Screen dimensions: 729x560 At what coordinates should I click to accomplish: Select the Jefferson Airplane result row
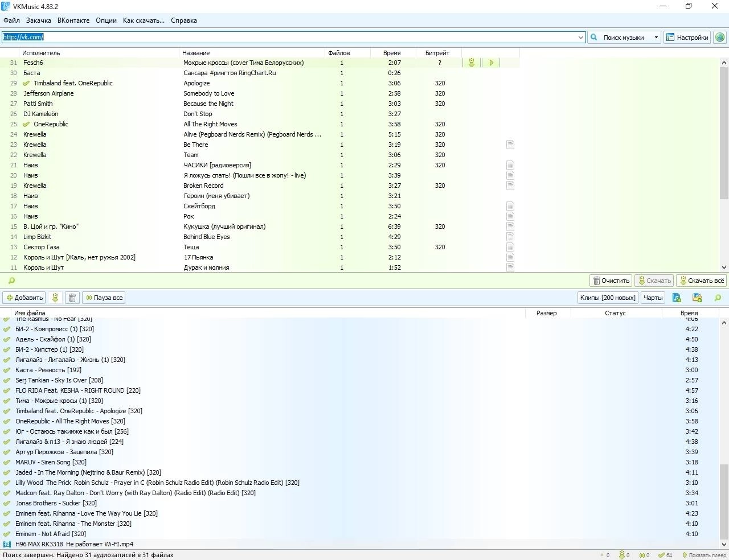click(260, 93)
